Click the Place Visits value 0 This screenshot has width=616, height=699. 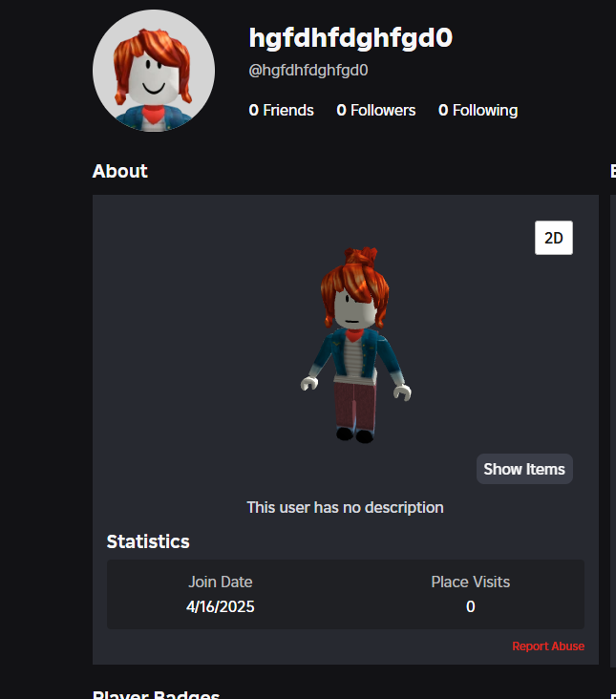click(x=470, y=606)
